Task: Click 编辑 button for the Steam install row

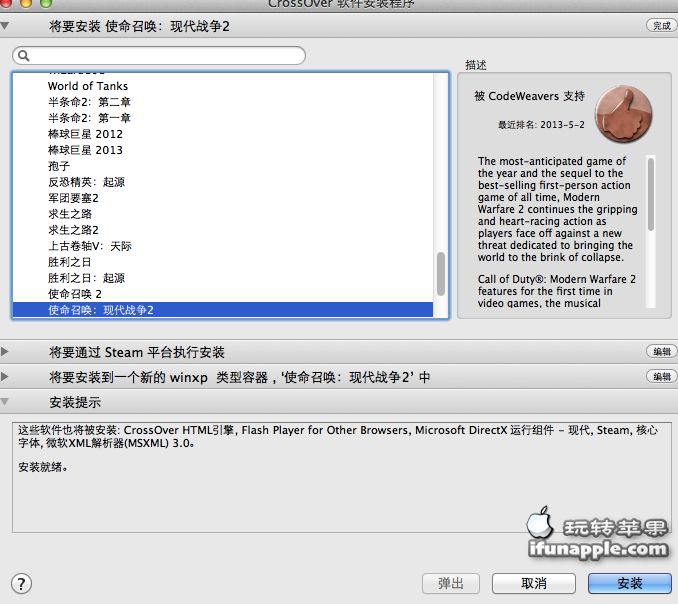Action: tap(662, 352)
